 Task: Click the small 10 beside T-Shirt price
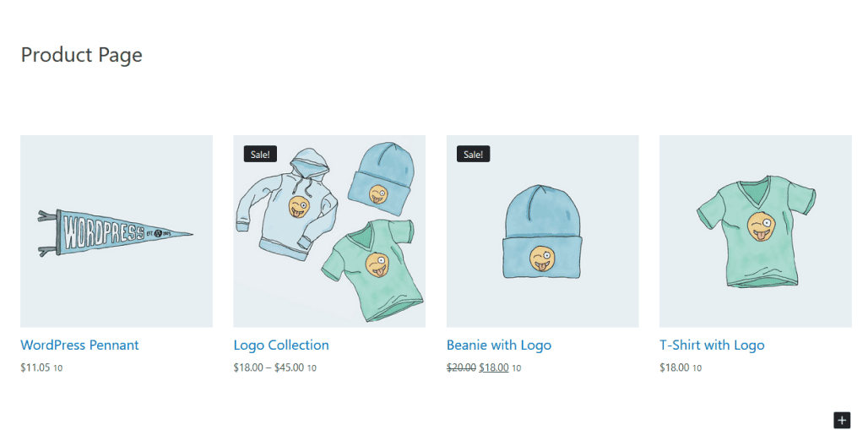[x=697, y=368]
